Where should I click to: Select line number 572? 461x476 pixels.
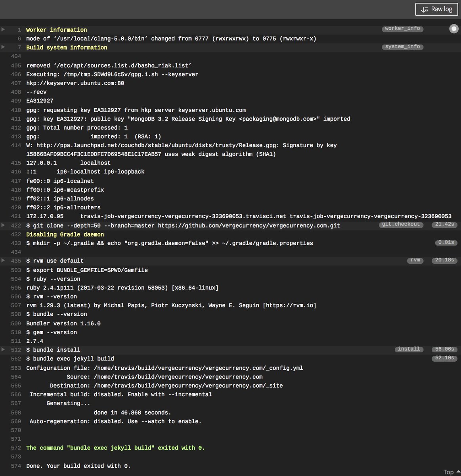click(x=16, y=448)
